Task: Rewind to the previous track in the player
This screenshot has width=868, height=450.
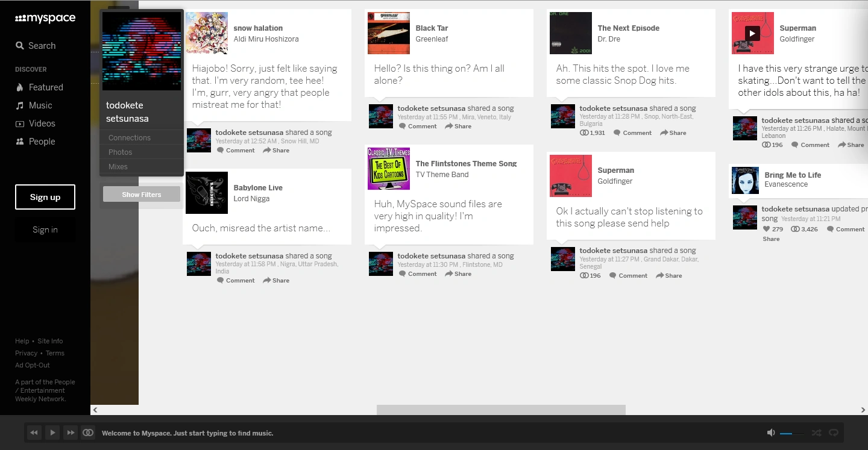Action: (x=34, y=433)
